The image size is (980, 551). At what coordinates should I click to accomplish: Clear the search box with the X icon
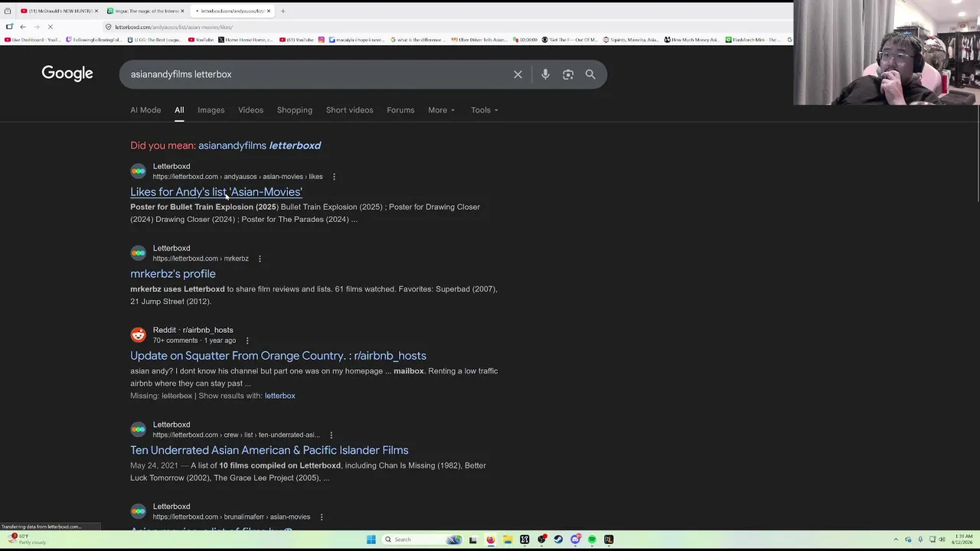pos(518,74)
